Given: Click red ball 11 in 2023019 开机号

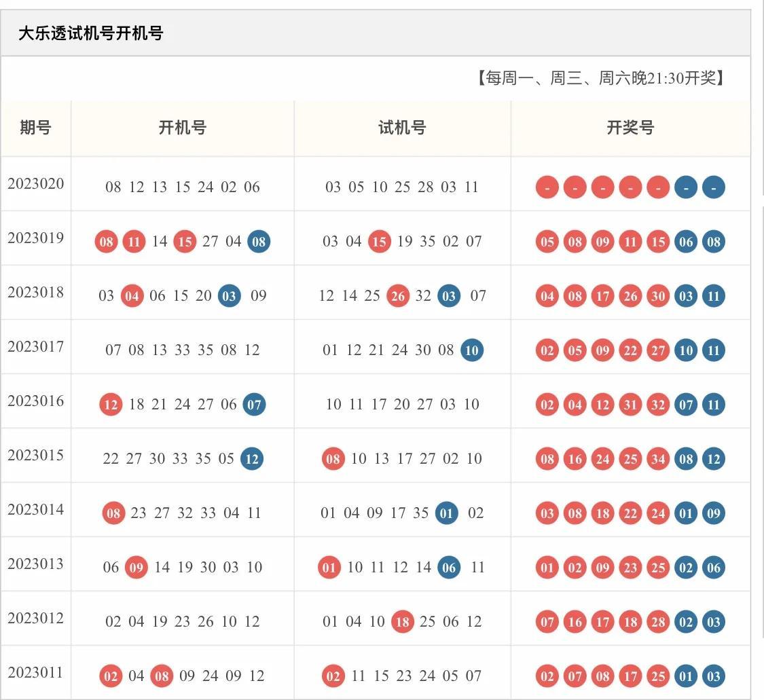Looking at the screenshot, I should tap(134, 241).
